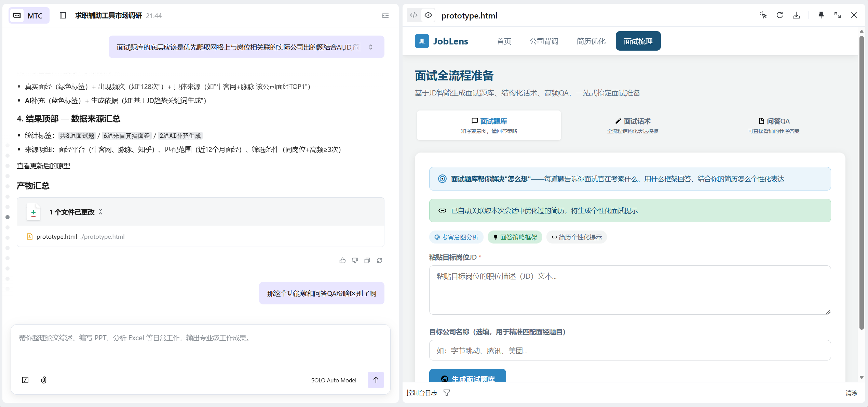
Task: Open the 查看更新后的原型 link
Action: [x=43, y=166]
